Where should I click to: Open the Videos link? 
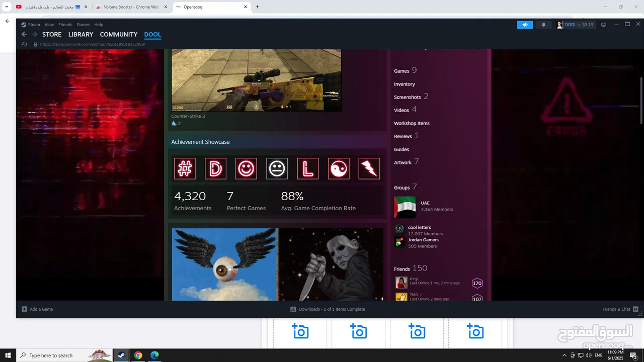pyautogui.click(x=401, y=110)
